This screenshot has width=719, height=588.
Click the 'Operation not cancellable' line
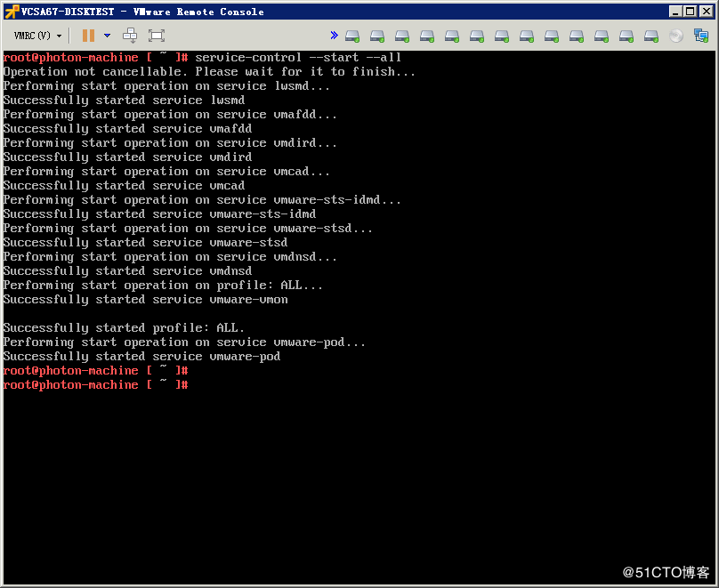point(209,71)
